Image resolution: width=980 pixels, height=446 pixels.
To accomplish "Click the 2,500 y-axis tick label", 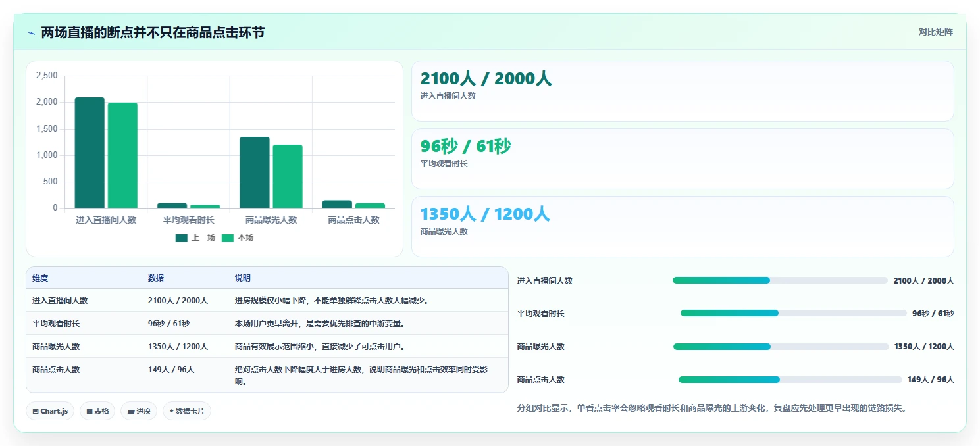I will pyautogui.click(x=47, y=76).
